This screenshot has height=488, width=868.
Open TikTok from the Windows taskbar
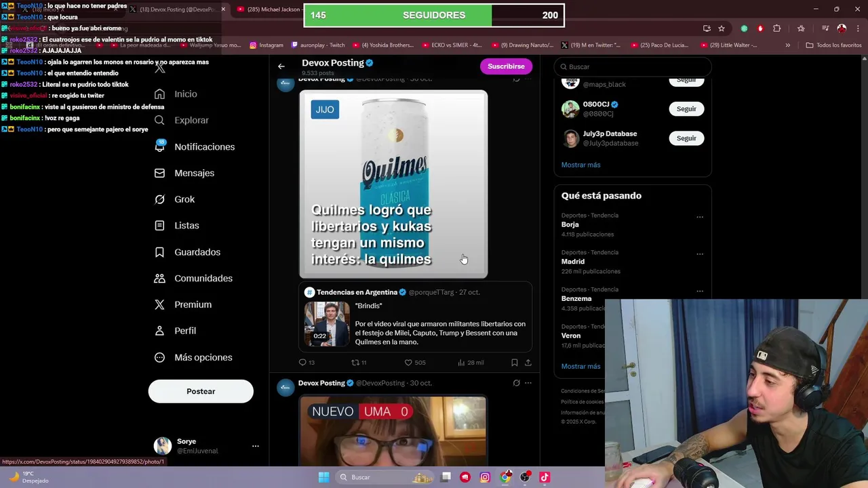(x=545, y=477)
